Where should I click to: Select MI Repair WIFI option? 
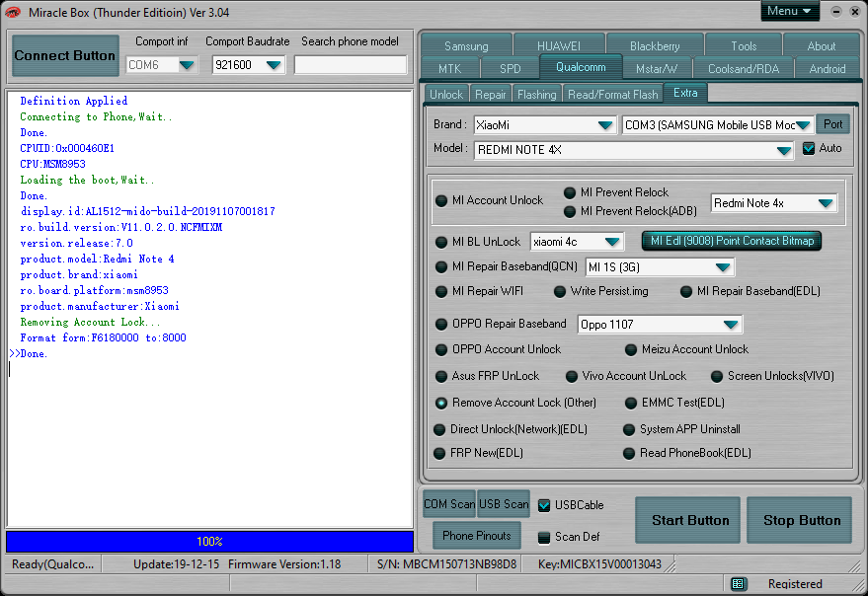(441, 291)
